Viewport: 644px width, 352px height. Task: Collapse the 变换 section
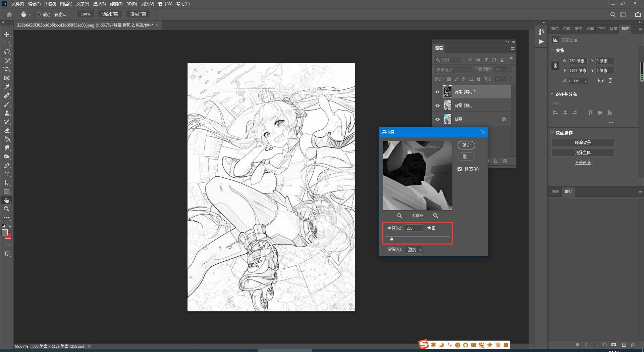(x=552, y=50)
